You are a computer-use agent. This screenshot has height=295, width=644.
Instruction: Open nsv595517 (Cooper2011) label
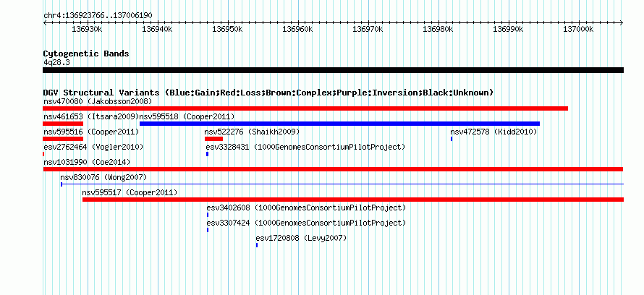(130, 192)
